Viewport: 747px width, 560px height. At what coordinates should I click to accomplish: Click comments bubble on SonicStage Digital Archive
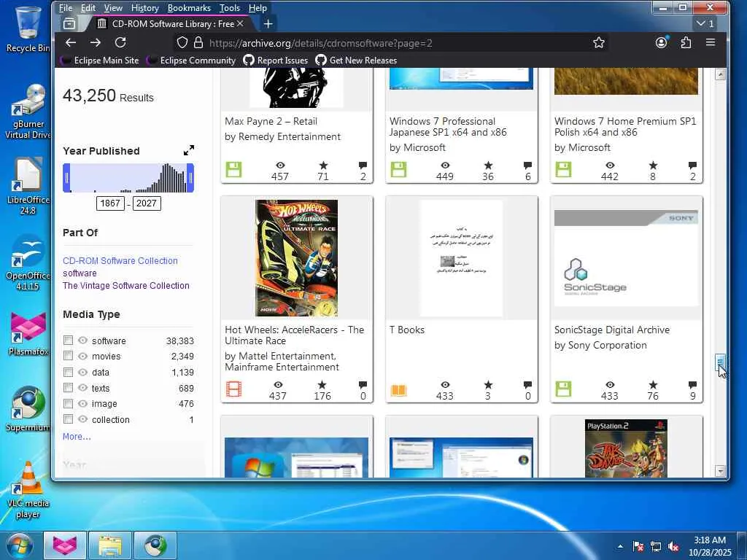pos(693,384)
